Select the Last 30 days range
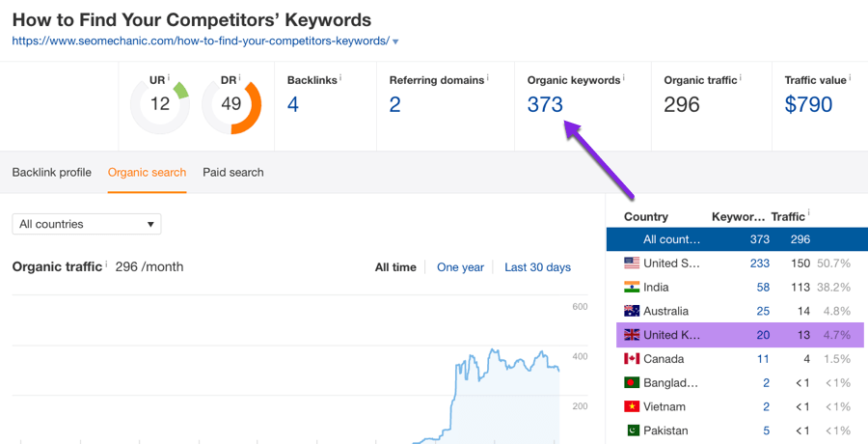 pyautogui.click(x=537, y=267)
